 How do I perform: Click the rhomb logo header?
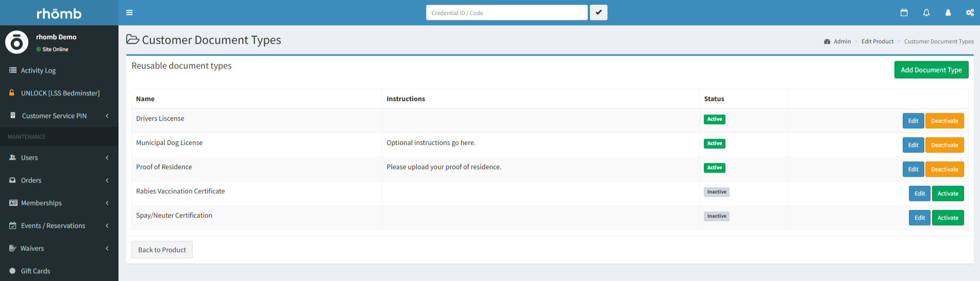click(x=59, y=13)
